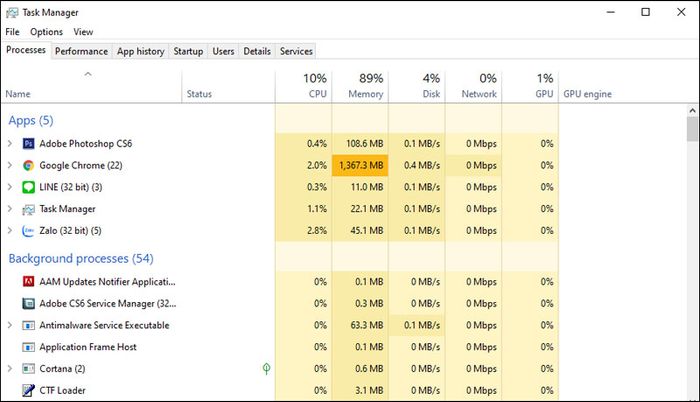Click the Zalo app icon
The height and width of the screenshot is (402, 700).
(x=28, y=230)
